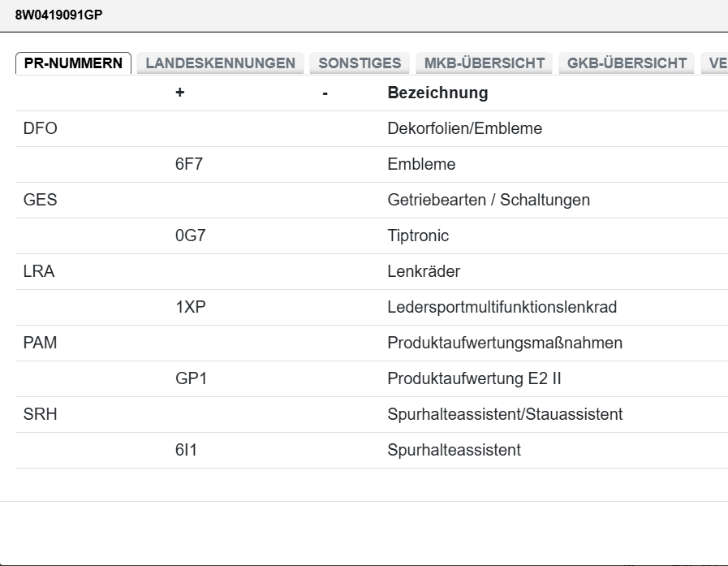Select the PAM Produktaufwertungsmaßnahmen row

[x=372, y=343]
